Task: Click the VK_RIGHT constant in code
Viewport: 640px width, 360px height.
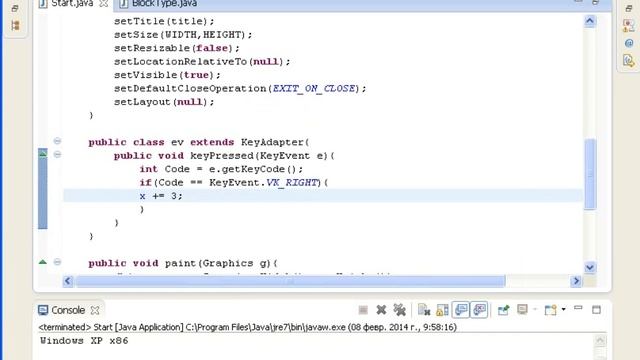Action: [291, 182]
